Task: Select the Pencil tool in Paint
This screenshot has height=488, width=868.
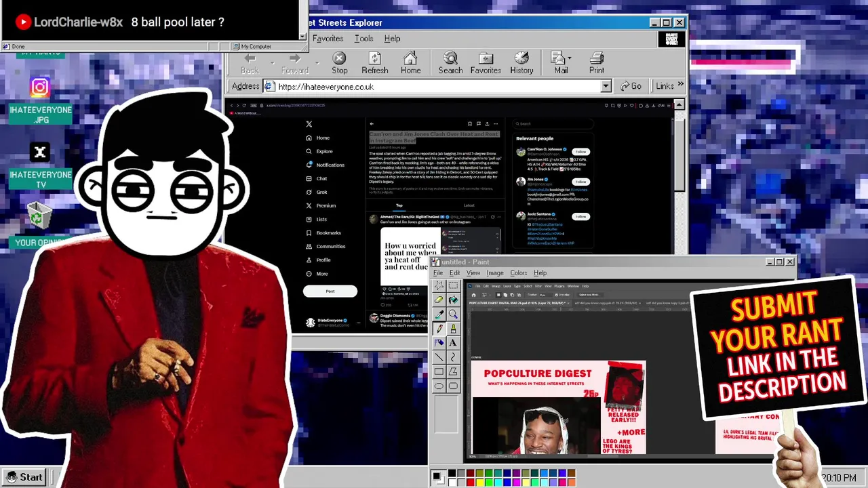Action: (x=439, y=328)
